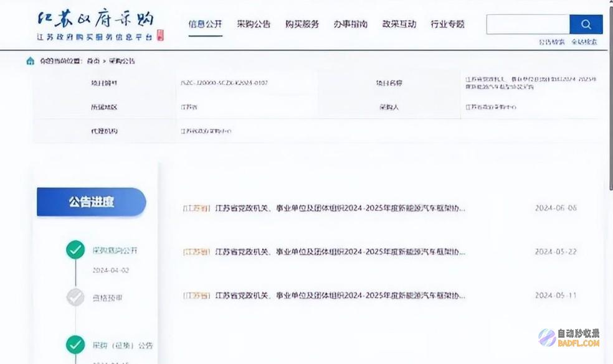This screenshot has width=613, height=364.
Task: Click the 2024-06-06 date text
Action: coord(556,208)
